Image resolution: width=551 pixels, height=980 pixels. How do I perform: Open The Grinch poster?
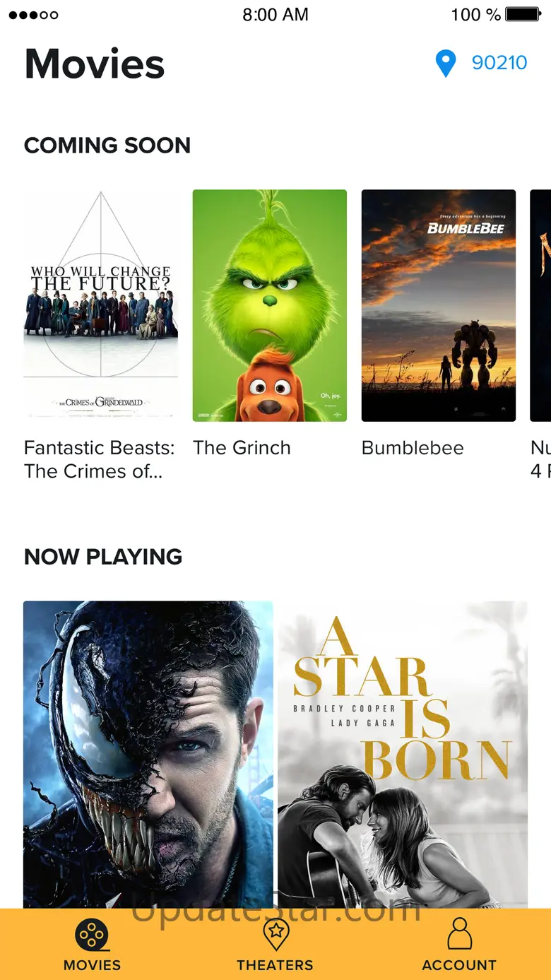pos(270,305)
